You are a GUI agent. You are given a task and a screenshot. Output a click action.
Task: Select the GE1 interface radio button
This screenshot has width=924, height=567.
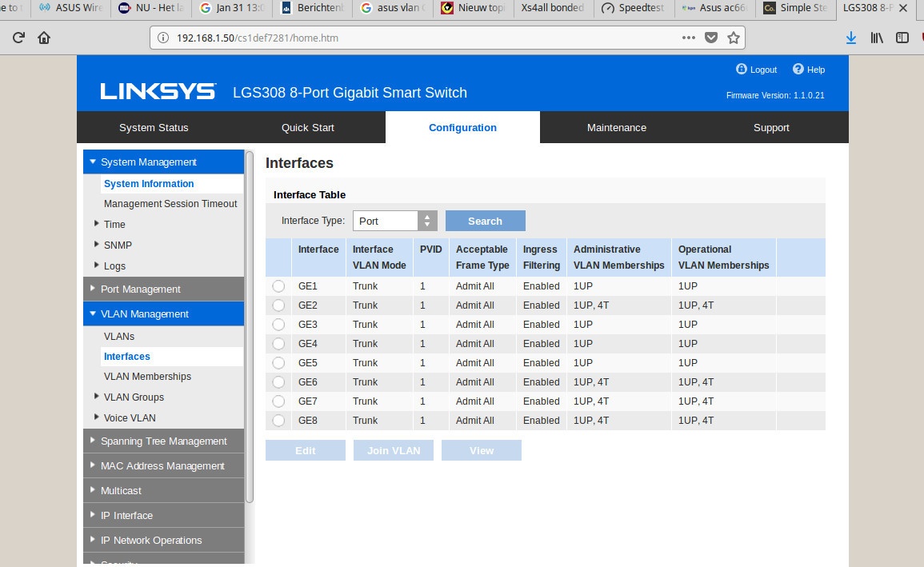(278, 286)
